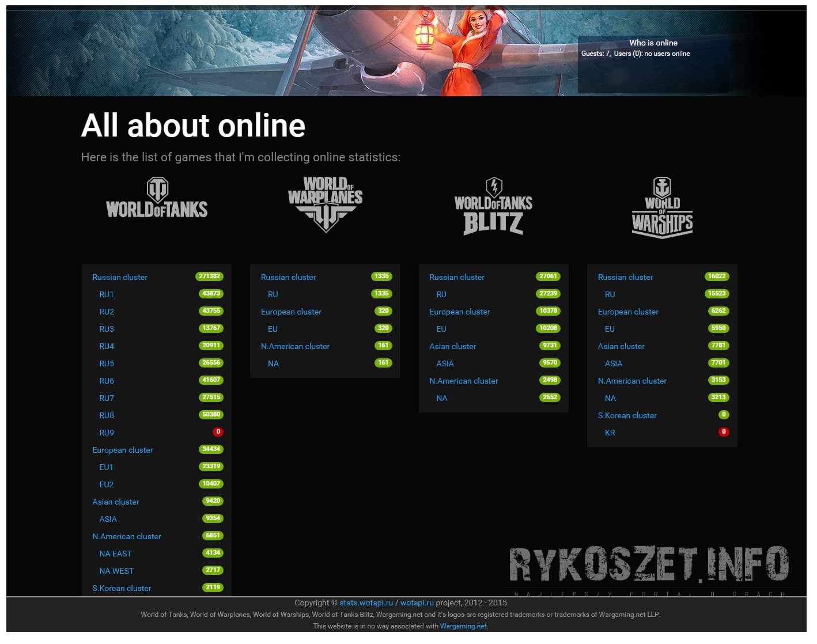This screenshot has height=644, width=817.
Task: Follow the Wargaming.net link in footer
Action: (x=463, y=626)
